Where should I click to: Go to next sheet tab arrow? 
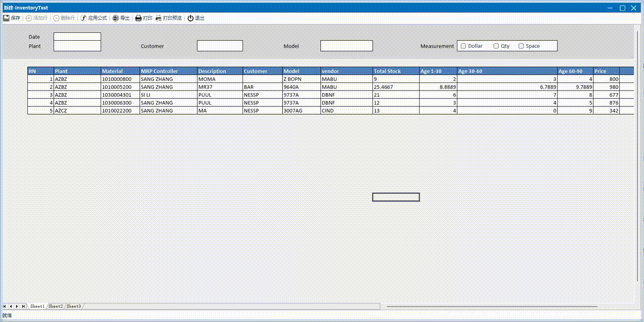17,306
